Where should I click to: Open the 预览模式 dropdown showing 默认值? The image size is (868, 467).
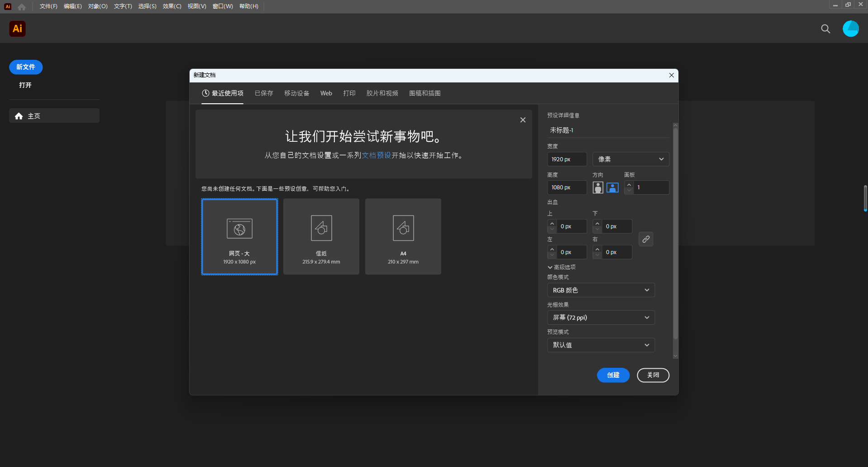pyautogui.click(x=601, y=345)
